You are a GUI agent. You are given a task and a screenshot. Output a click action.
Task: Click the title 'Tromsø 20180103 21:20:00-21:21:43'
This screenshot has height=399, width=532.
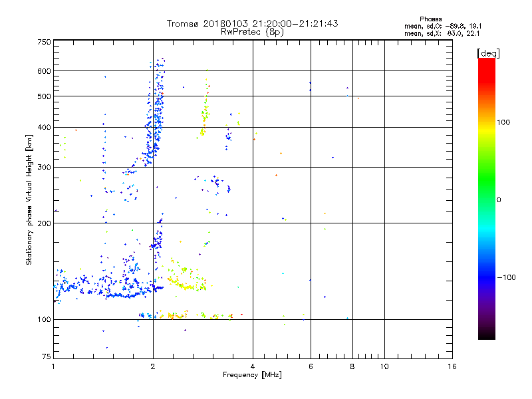(x=252, y=23)
